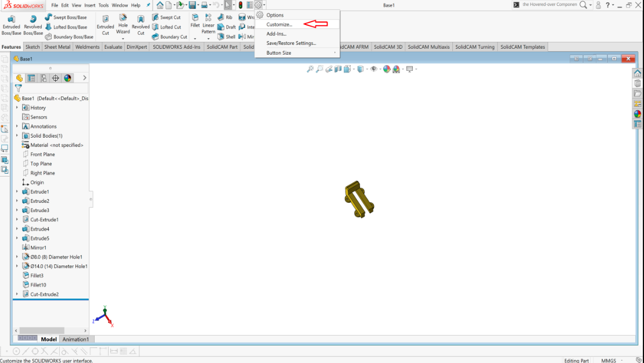Viewport: 644px width, 363px height.
Task: Click the MMGS unit system status
Action: coord(609,360)
